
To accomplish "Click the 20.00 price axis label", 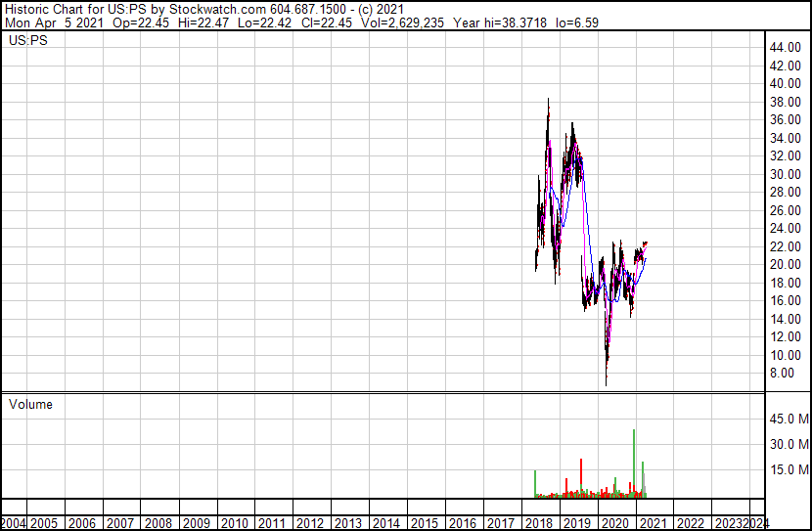I will tap(786, 264).
